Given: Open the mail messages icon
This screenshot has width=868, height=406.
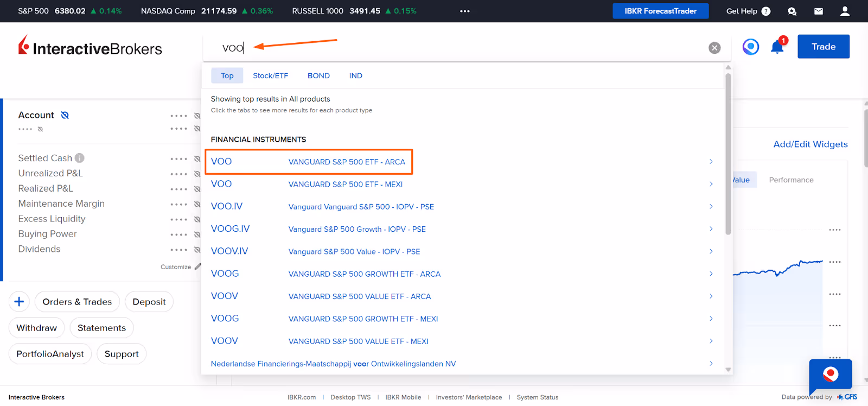Looking at the screenshot, I should click(819, 11).
